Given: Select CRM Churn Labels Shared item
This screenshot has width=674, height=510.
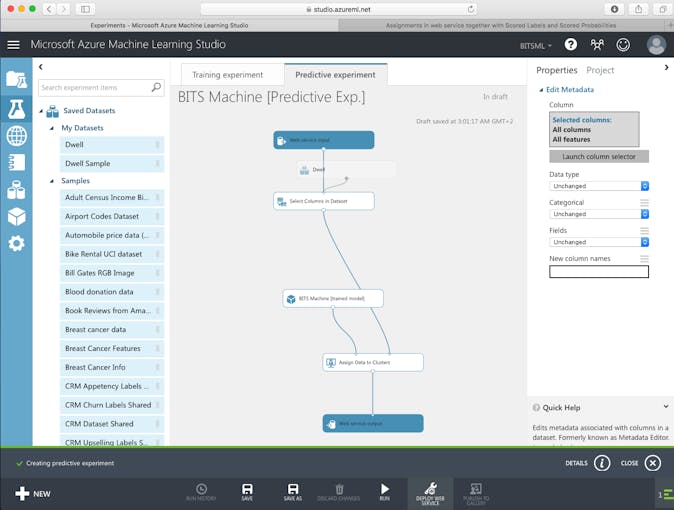Looking at the screenshot, I should pos(112,405).
